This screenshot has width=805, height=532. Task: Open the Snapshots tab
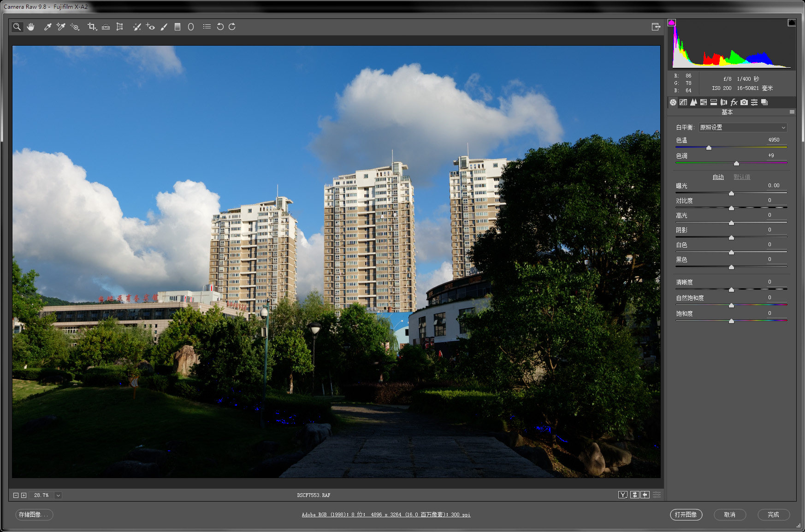coord(764,102)
